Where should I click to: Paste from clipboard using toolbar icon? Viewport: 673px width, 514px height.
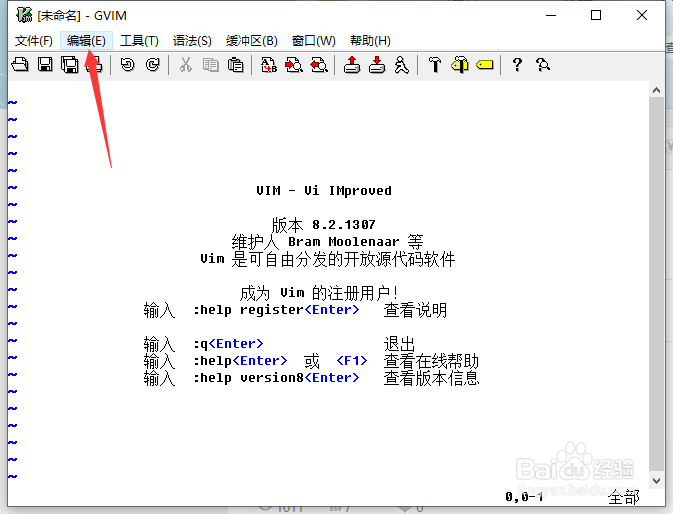[235, 65]
